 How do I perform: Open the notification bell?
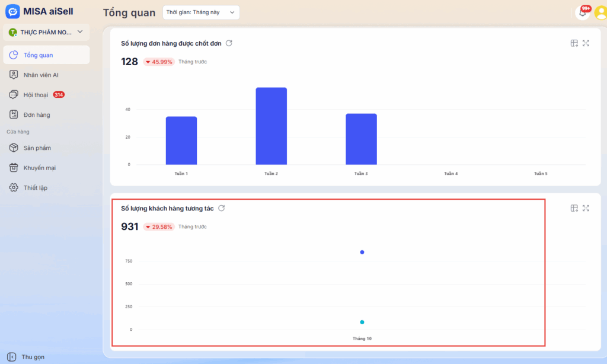tap(582, 13)
